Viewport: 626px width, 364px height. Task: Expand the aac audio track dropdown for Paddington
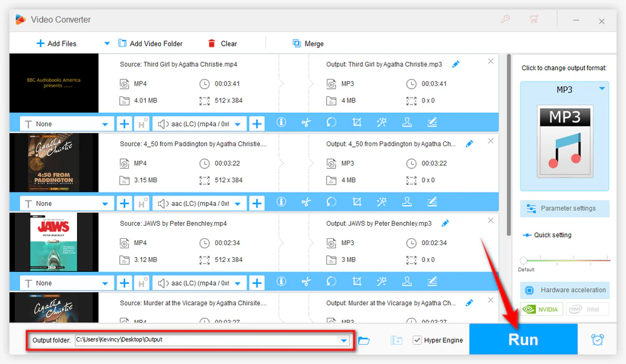238,203
